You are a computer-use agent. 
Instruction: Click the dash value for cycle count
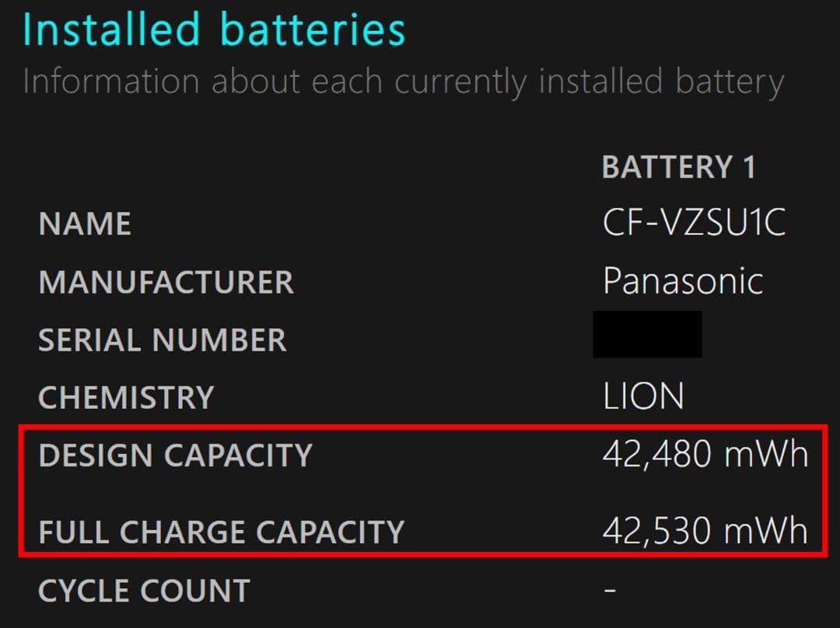[x=611, y=590]
